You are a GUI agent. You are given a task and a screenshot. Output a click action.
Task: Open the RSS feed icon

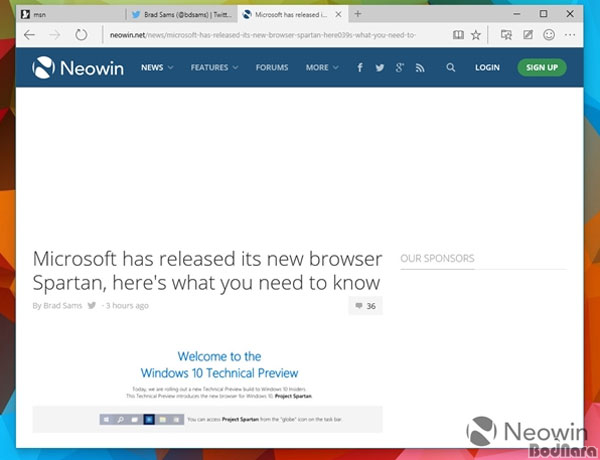click(420, 68)
